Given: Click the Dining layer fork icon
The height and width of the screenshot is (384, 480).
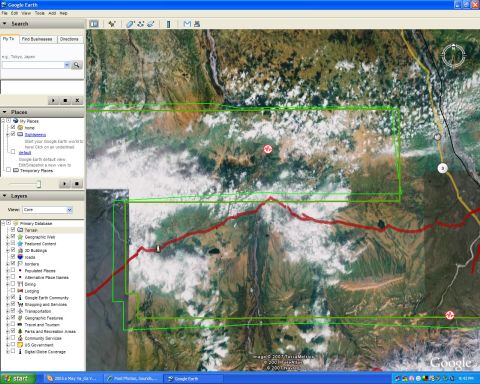Looking at the screenshot, I should pyautogui.click(x=20, y=284).
